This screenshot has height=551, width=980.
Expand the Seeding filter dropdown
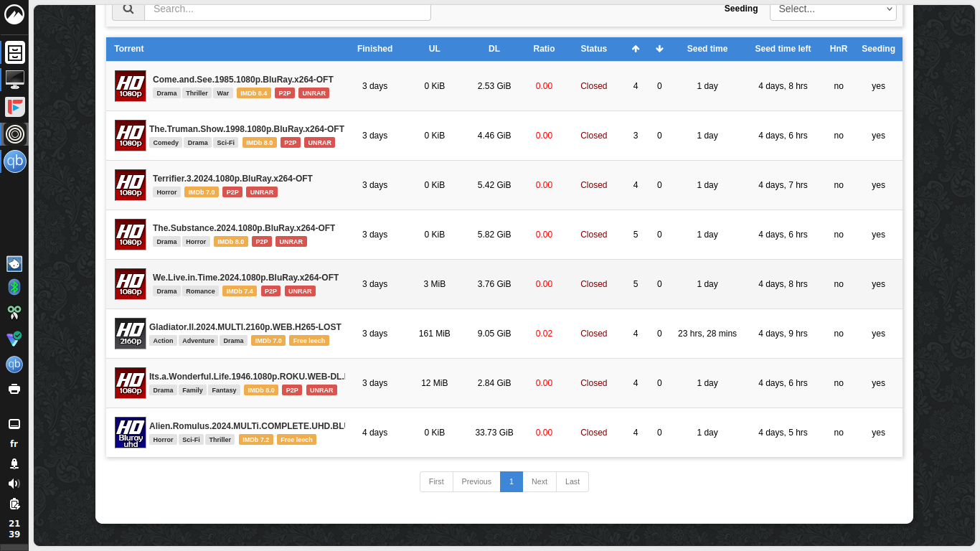832,9
